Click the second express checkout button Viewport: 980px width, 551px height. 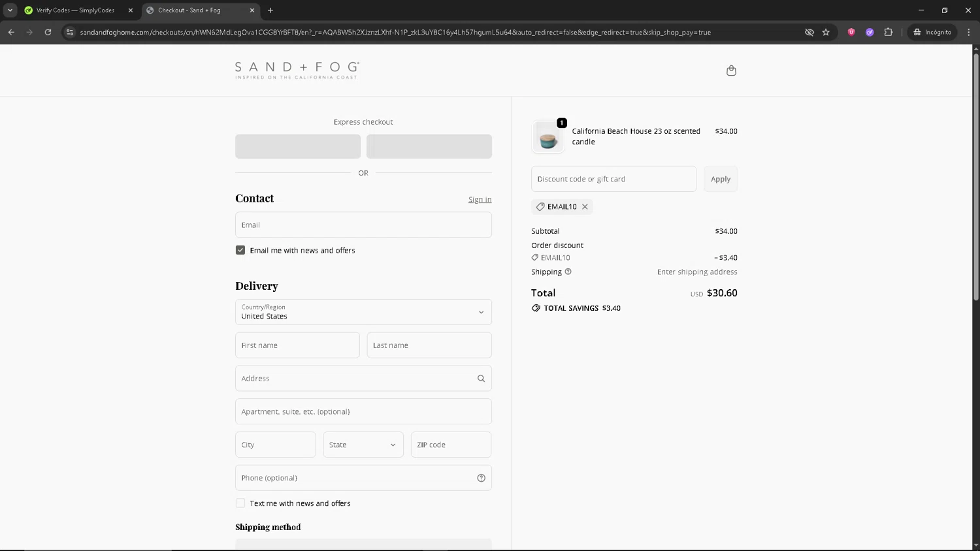click(429, 146)
